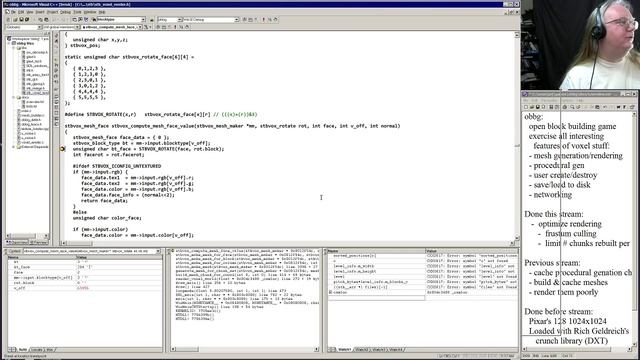Image resolution: width=640 pixels, height=360 pixels.
Task: Open the Edit menu
Action: click(21, 12)
